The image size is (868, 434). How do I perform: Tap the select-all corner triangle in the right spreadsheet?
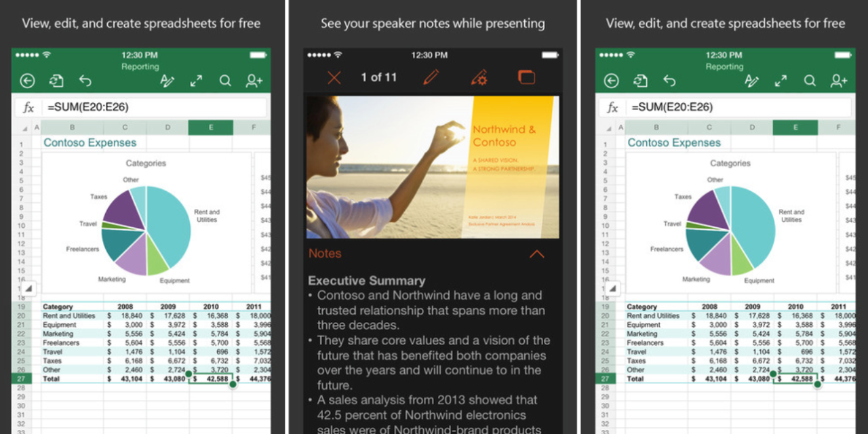click(609, 128)
